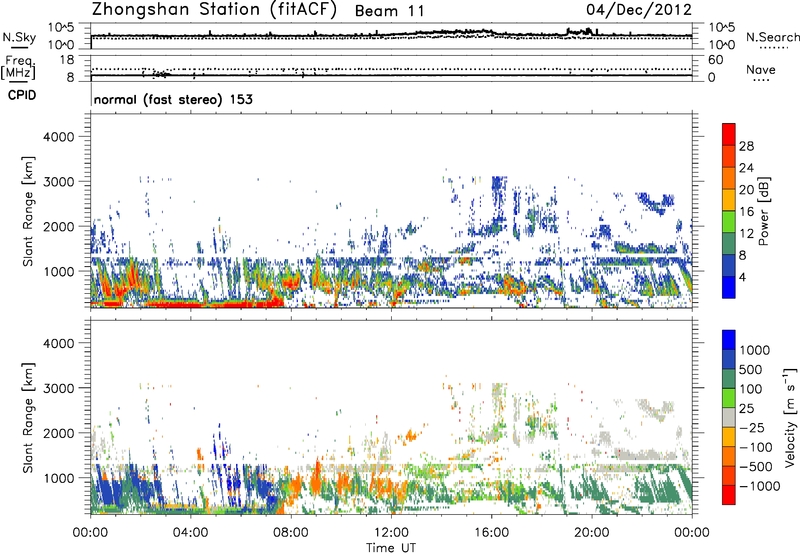The image size is (800, 554).
Task: Click the '20:00' time tick label
Action: (x=591, y=533)
